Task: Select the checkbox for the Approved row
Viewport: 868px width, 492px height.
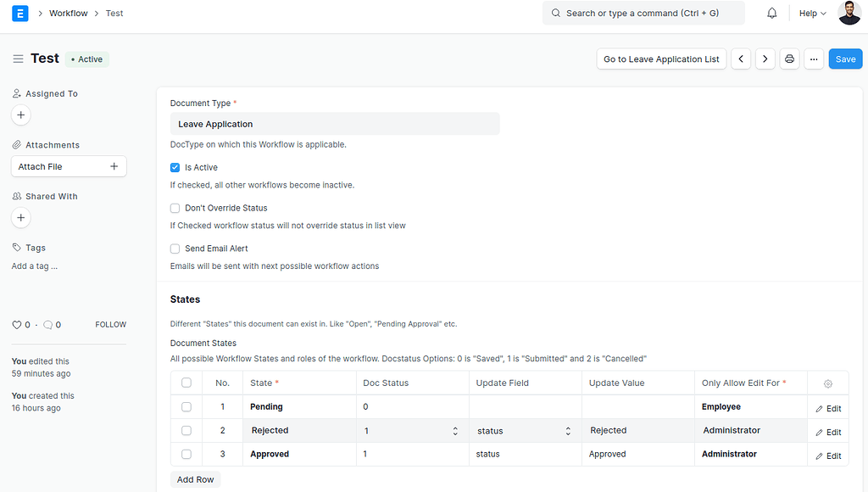Action: [x=186, y=454]
